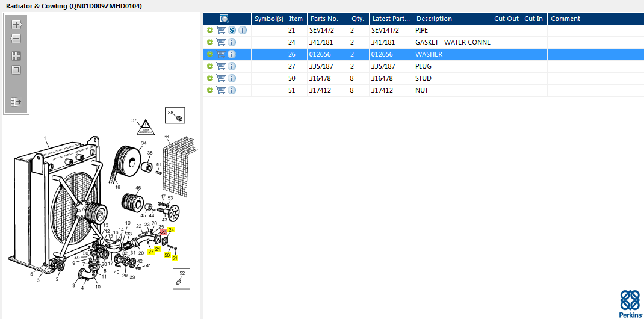Click green gear icon for PLUG row
Image resolution: width=644 pixels, height=319 pixels.
(x=210, y=66)
